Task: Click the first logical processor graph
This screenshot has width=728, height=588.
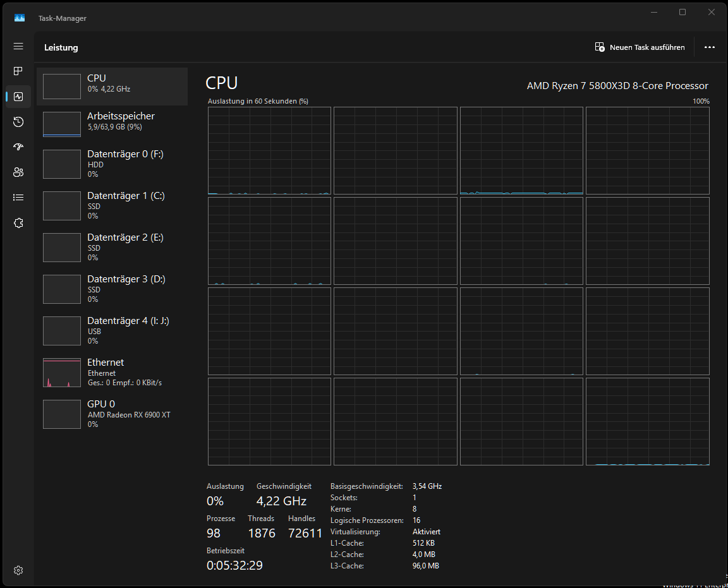Action: (x=269, y=150)
